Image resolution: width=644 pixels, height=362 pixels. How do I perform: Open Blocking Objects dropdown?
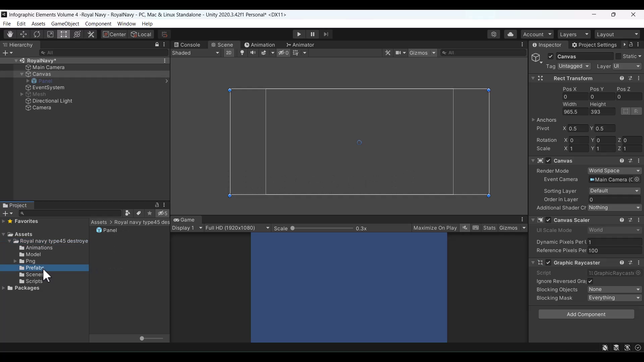[614, 289]
